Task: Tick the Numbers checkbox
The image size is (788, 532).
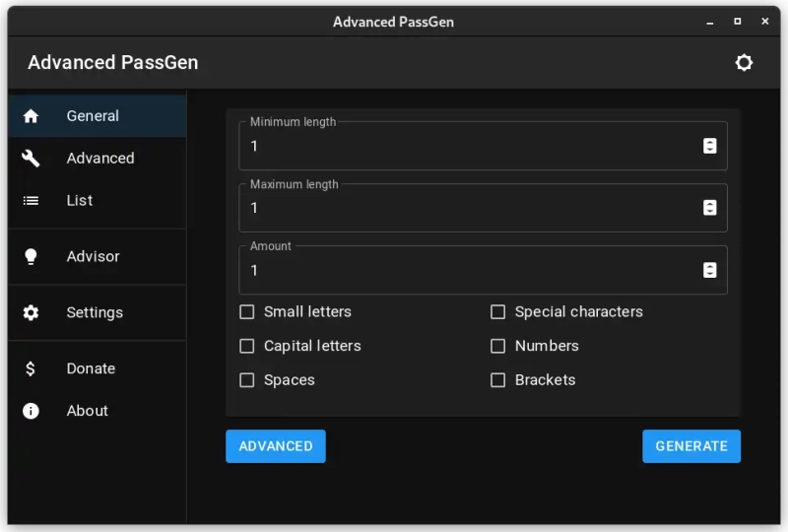Action: pos(497,346)
